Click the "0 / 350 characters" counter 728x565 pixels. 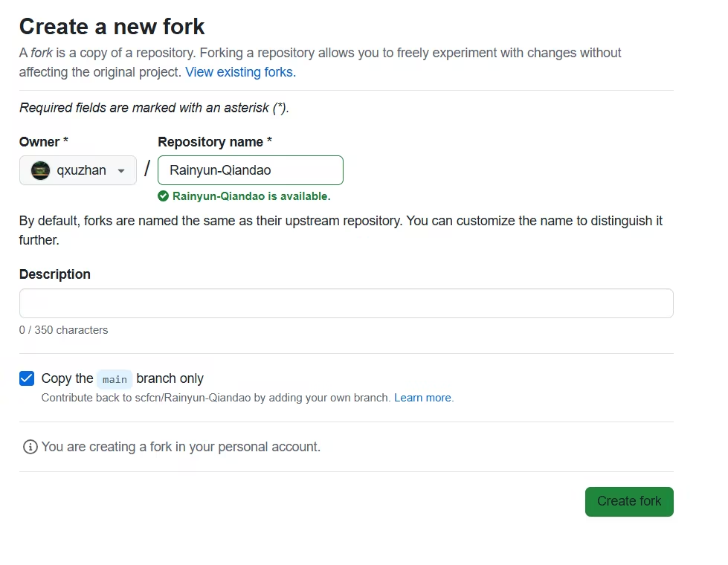[63, 330]
